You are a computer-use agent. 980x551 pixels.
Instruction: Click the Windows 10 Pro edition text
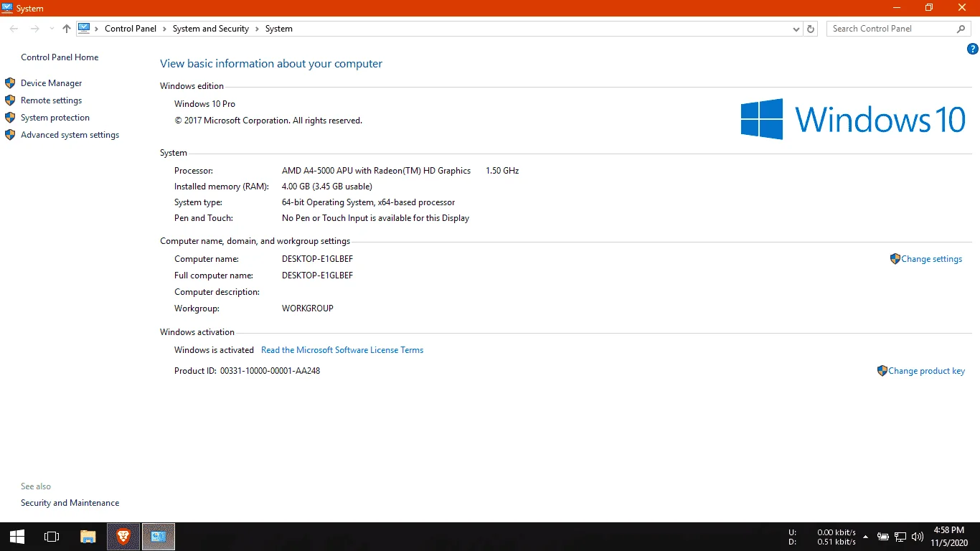[x=204, y=104]
